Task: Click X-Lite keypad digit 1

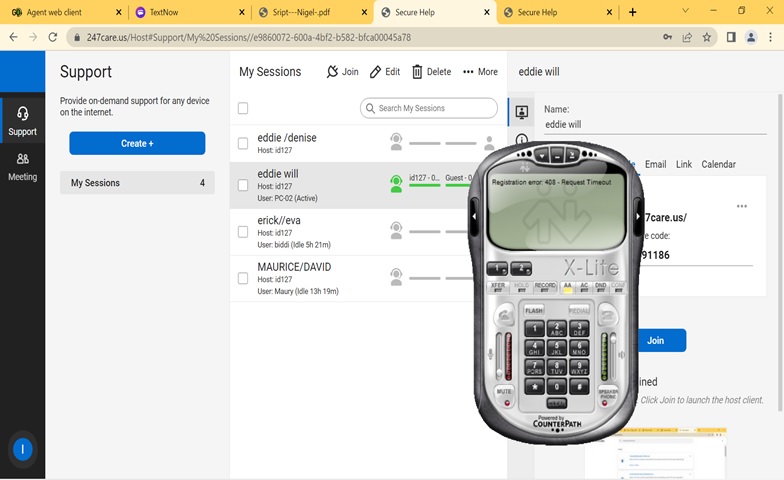Action: (x=534, y=328)
